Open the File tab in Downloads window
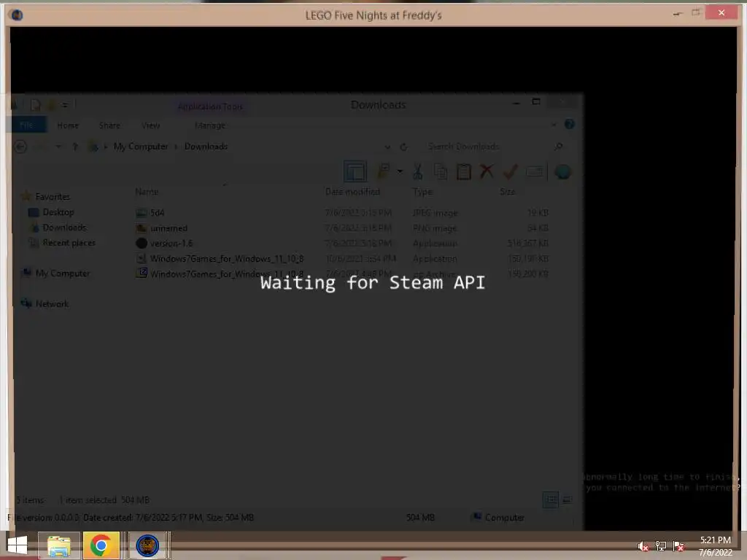747x560 pixels. pos(27,125)
